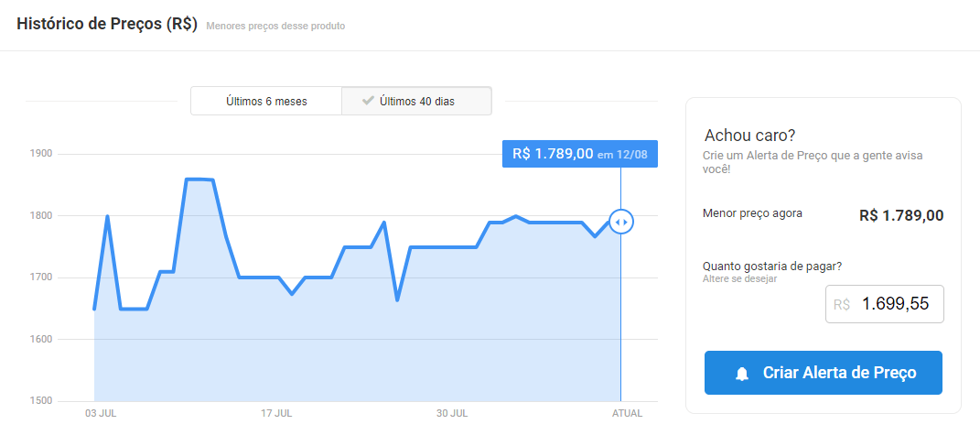Click the R$ prefix in the price input

tap(842, 304)
